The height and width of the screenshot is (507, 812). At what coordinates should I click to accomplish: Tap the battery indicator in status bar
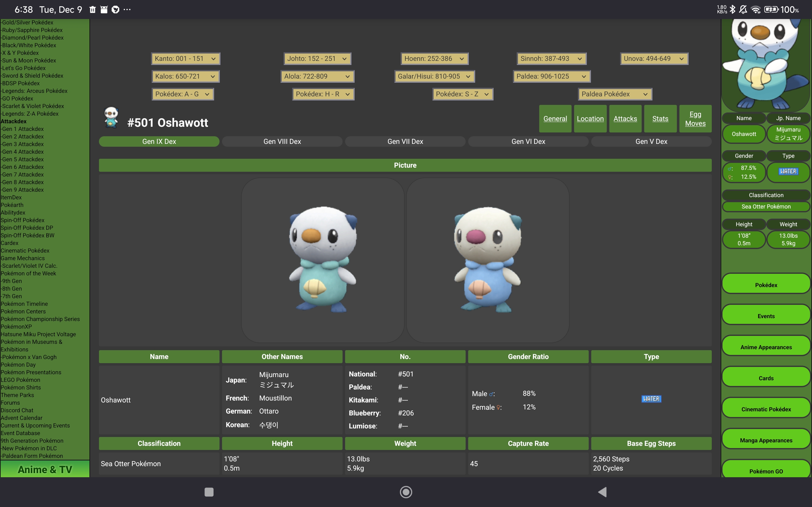click(x=771, y=10)
